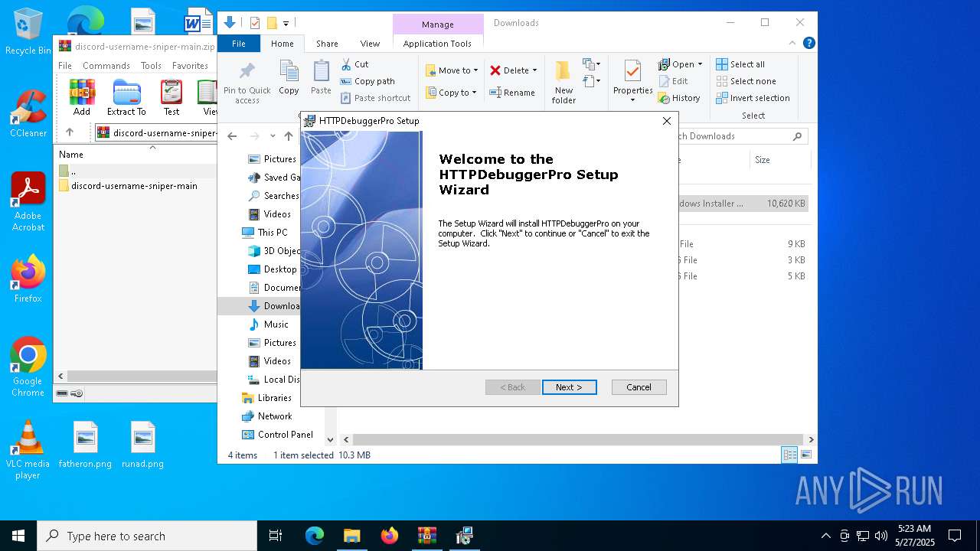Screen dimensions: 980x551
Task: Cancel the HTTPDebuggerPro Setup wizard
Action: 639,387
